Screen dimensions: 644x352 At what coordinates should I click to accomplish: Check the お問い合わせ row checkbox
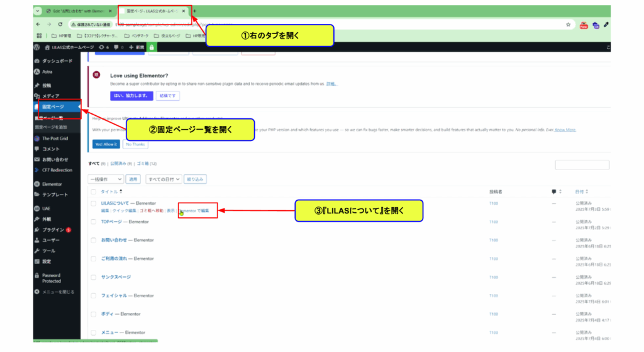pos(93,240)
